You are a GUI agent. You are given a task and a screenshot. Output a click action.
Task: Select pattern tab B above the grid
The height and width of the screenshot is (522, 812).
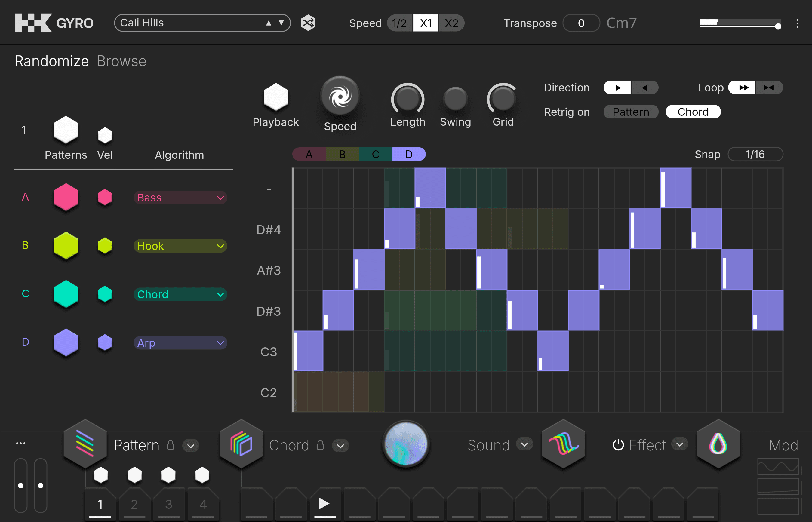[x=342, y=155]
